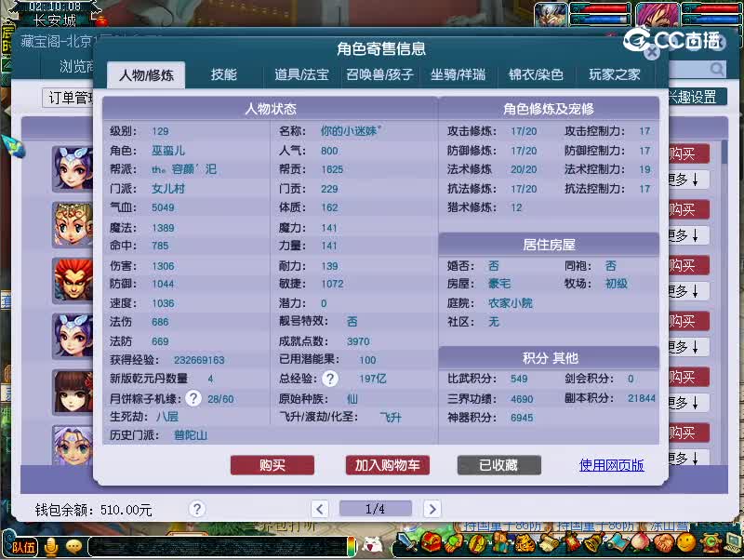Click the white cat mascot icon

coord(373,544)
